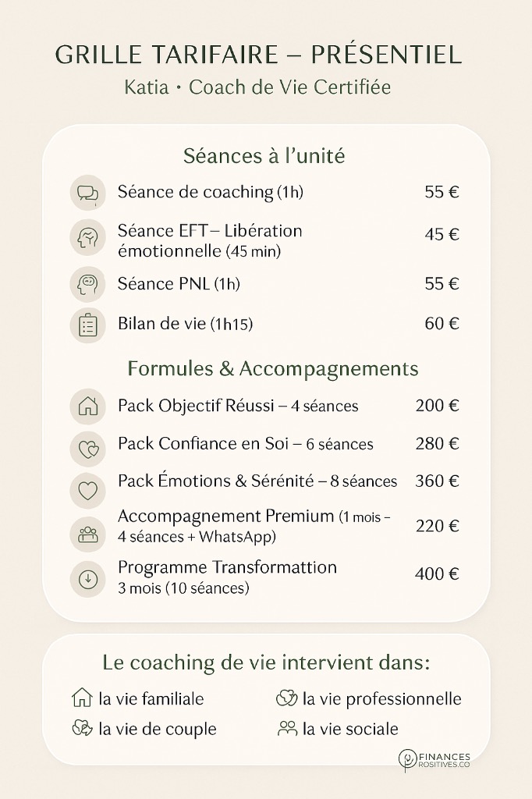Click the Grille Tarifaire – Présentiel title
532x799 pixels.
[259, 55]
